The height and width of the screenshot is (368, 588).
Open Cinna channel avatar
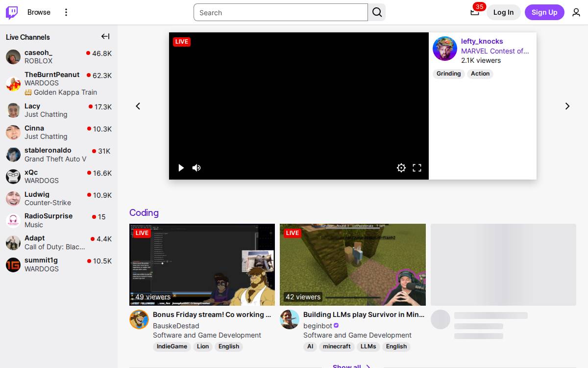pos(13,132)
